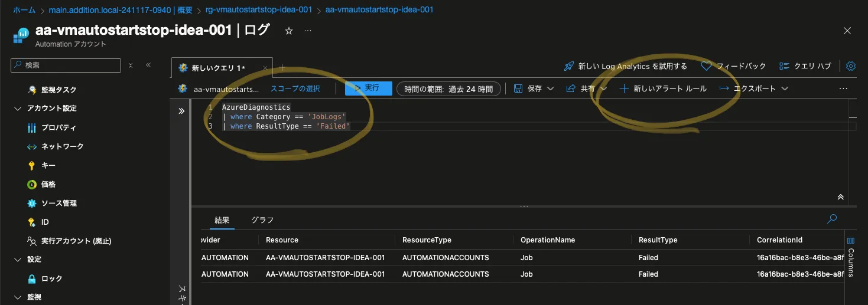Open 価格 in the sidebar
Image resolution: width=868 pixels, height=305 pixels.
click(41, 184)
